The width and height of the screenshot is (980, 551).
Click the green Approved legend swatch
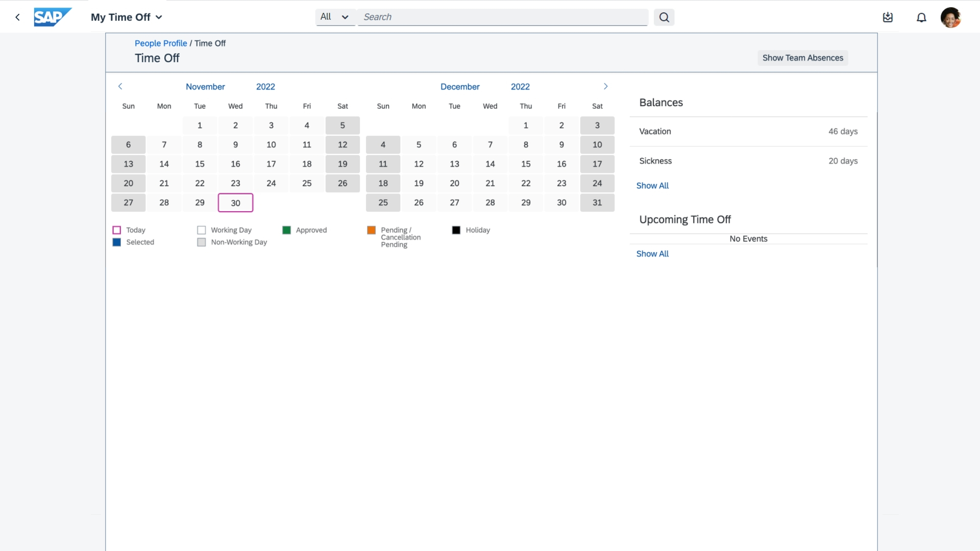point(286,230)
